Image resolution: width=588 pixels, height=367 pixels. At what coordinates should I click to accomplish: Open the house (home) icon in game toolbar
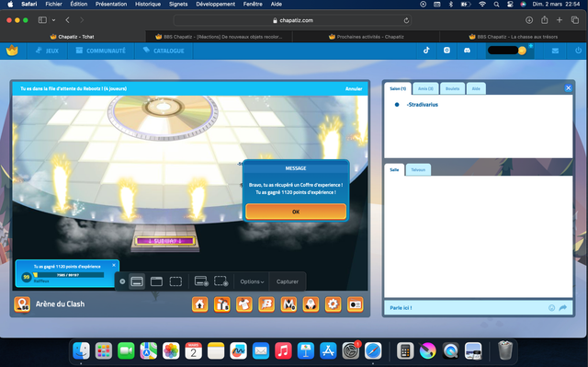pyautogui.click(x=200, y=304)
